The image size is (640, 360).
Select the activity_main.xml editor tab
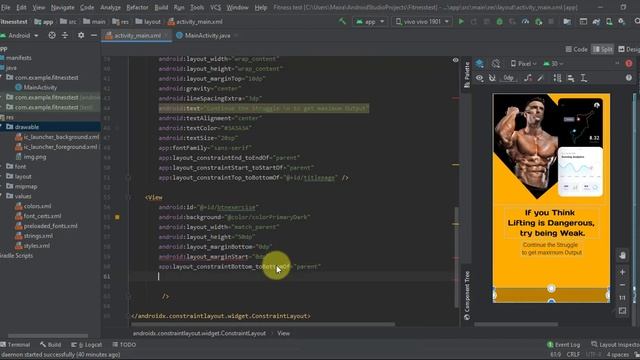point(137,36)
